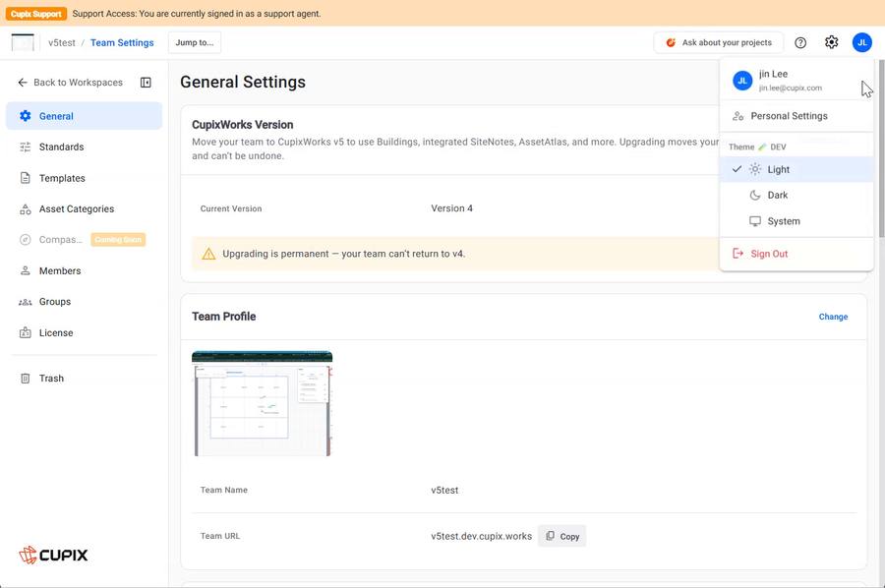Click the Team Name value v5test
Screen dimensions: 885x588
pyautogui.click(x=444, y=491)
